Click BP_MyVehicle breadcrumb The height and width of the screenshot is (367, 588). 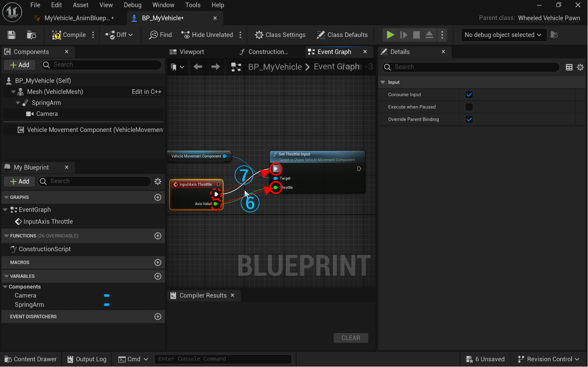click(x=275, y=67)
